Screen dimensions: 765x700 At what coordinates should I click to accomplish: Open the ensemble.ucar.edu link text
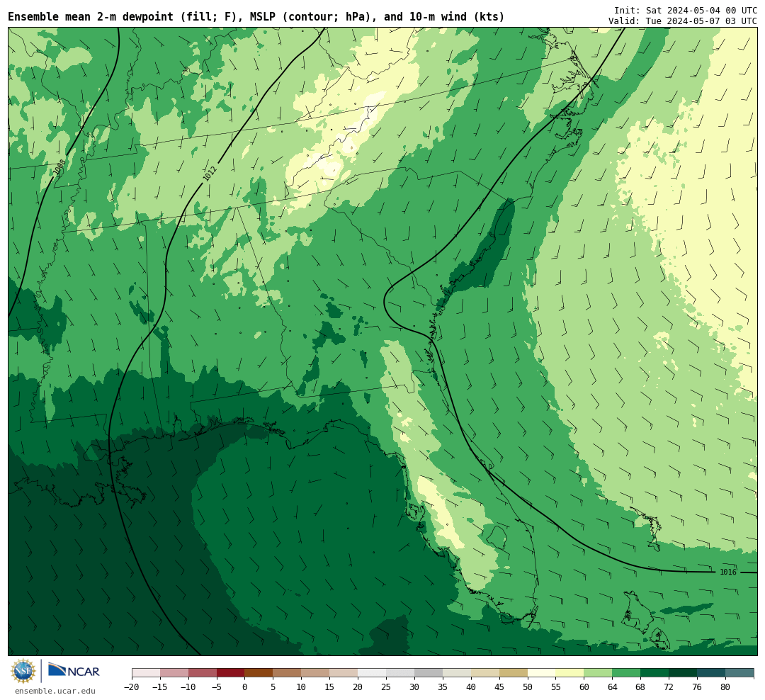pyautogui.click(x=55, y=691)
